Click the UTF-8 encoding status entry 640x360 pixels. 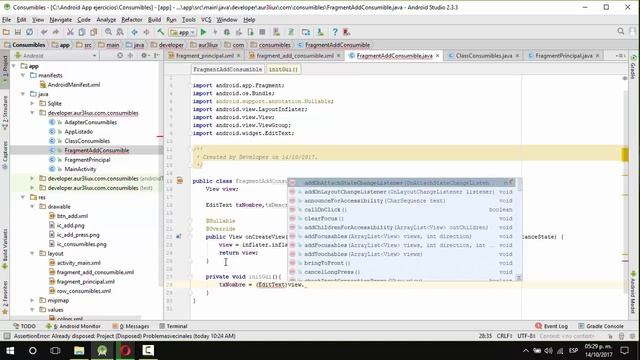point(526,336)
